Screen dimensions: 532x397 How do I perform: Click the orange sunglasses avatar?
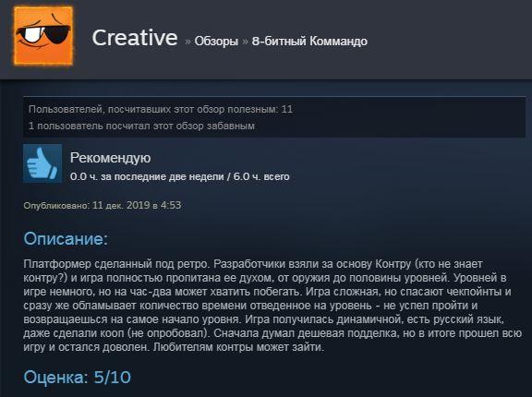pos(43,36)
